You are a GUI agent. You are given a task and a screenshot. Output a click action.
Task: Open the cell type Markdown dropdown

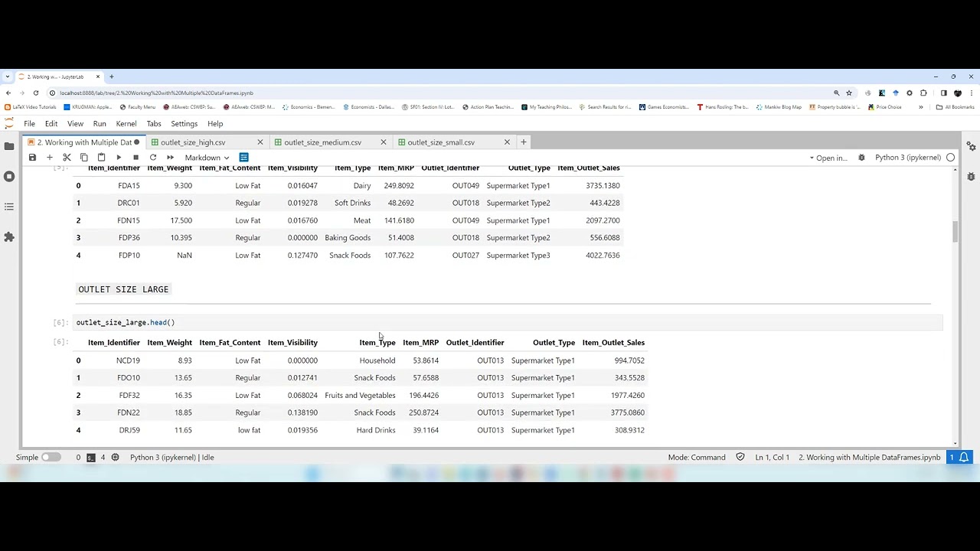click(207, 158)
